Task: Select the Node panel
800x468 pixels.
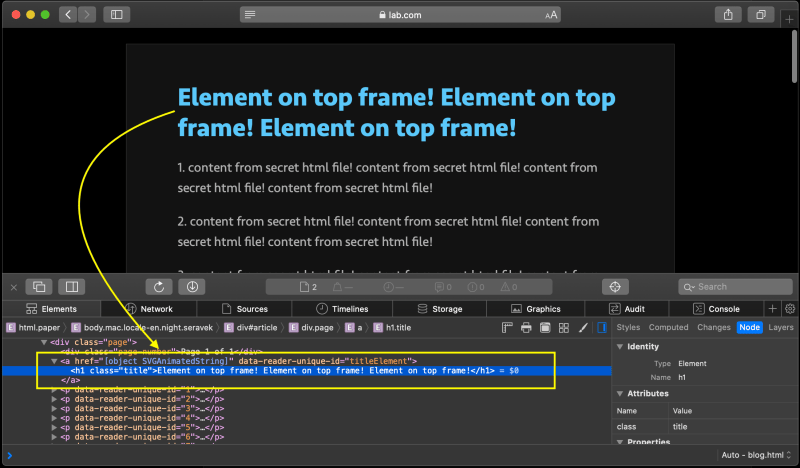Action: tap(749, 328)
